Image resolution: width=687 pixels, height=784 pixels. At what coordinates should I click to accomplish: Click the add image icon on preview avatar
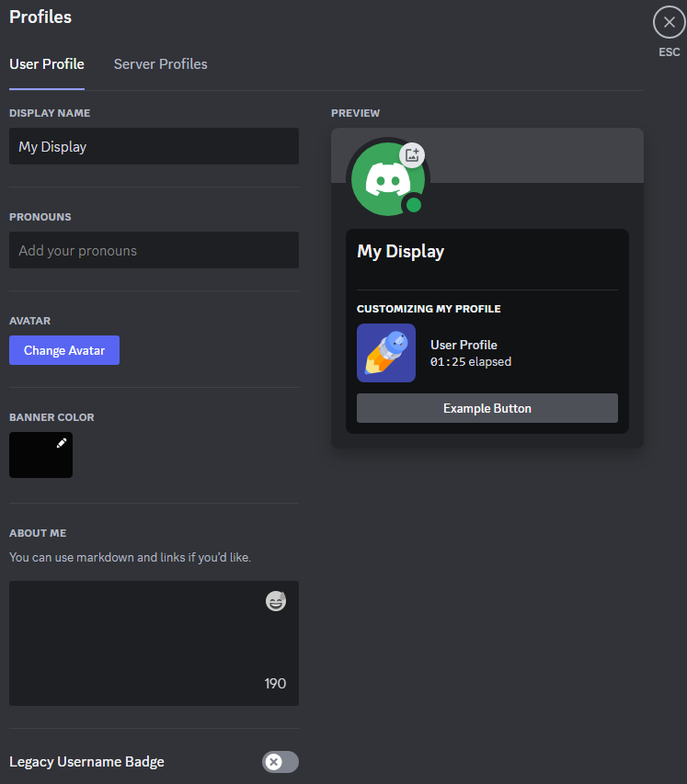coord(412,155)
